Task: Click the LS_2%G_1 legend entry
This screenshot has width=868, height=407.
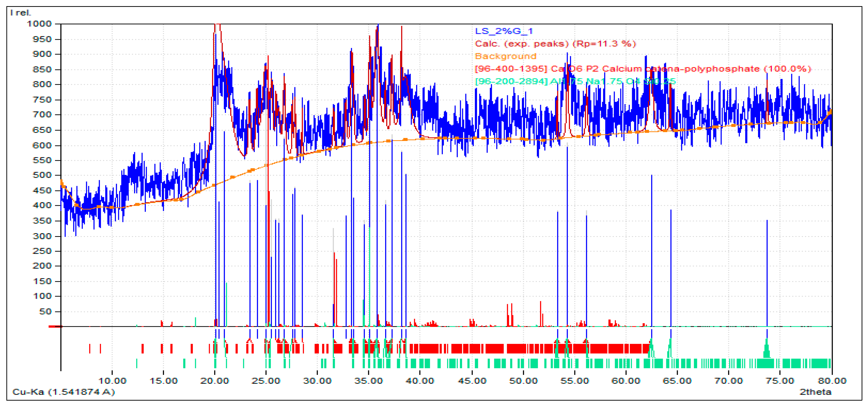Action: click(x=504, y=31)
